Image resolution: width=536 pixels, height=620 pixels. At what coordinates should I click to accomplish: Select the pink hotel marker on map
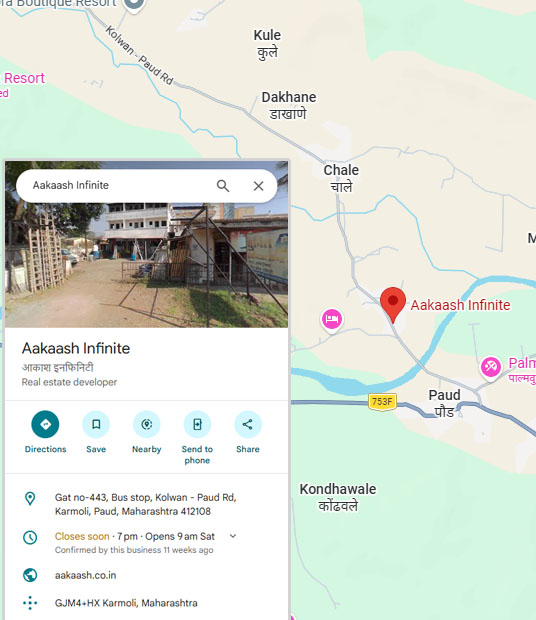(x=332, y=320)
